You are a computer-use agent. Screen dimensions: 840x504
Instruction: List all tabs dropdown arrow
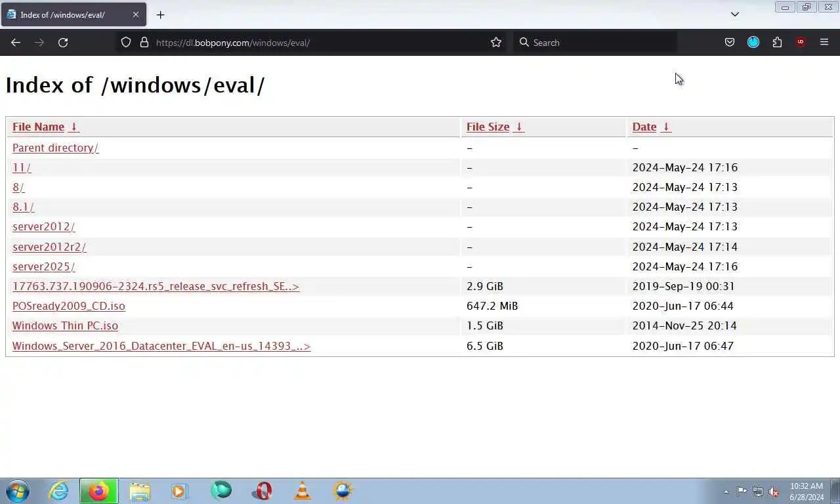pos(735,14)
